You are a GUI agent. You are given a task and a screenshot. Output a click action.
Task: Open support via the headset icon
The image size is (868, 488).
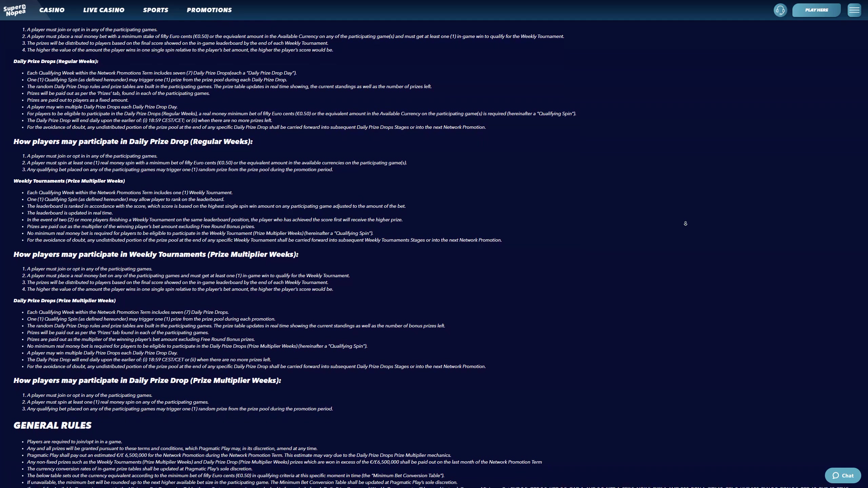click(780, 10)
